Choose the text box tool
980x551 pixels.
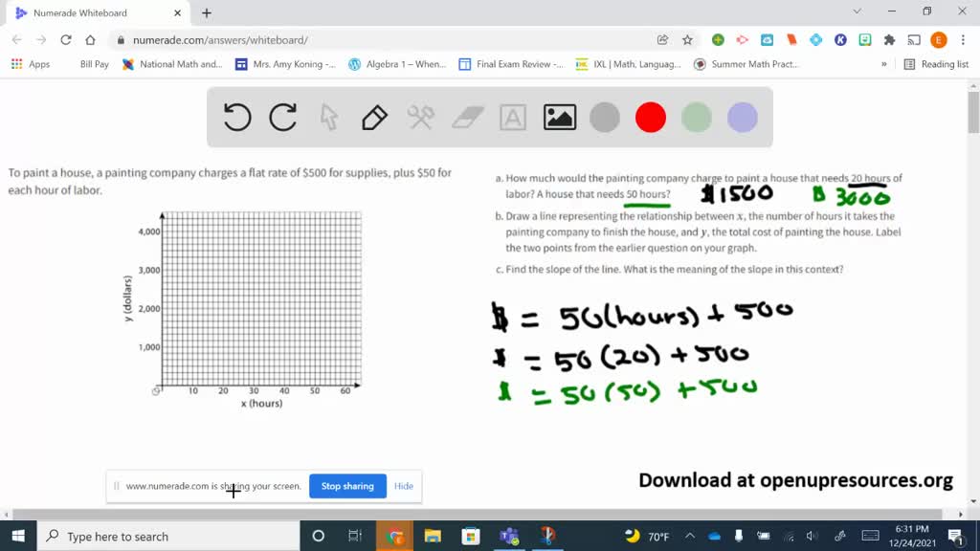pyautogui.click(x=513, y=118)
